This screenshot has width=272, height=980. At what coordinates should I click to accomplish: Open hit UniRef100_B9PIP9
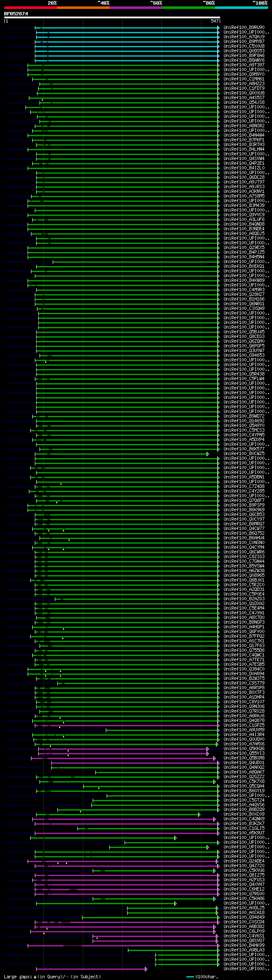point(244,505)
